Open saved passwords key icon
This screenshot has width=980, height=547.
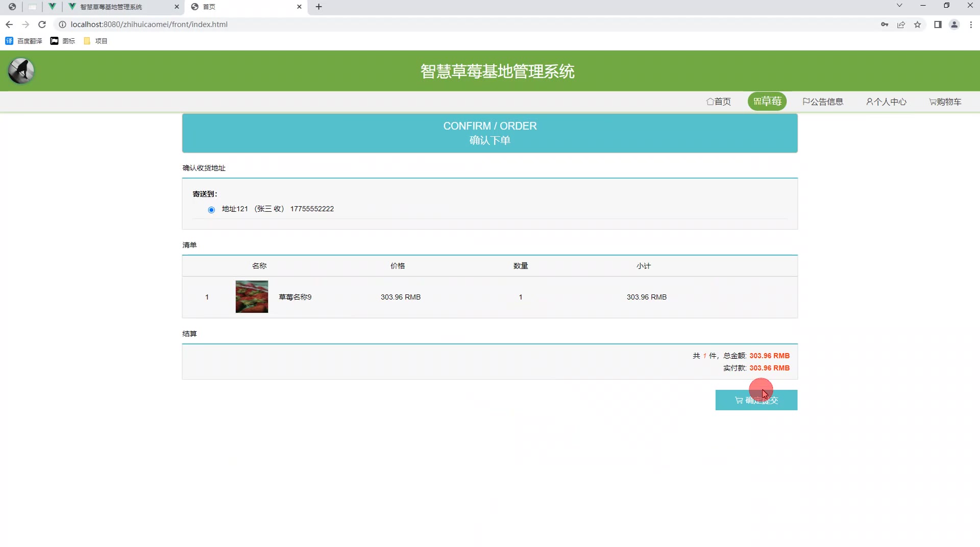click(x=885, y=24)
